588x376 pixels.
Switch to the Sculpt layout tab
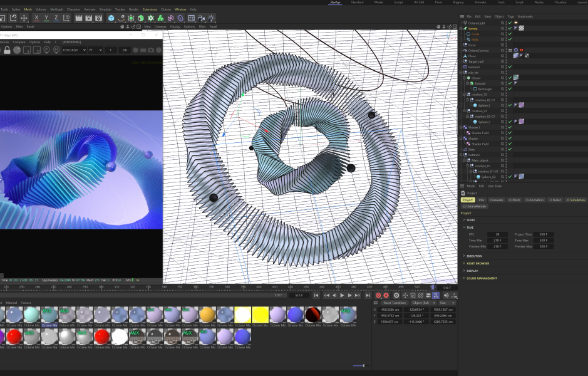[398, 3]
